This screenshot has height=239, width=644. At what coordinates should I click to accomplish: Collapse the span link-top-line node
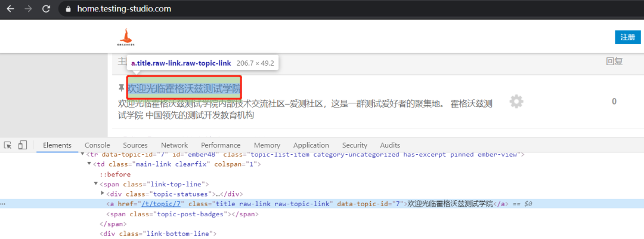[96, 184]
